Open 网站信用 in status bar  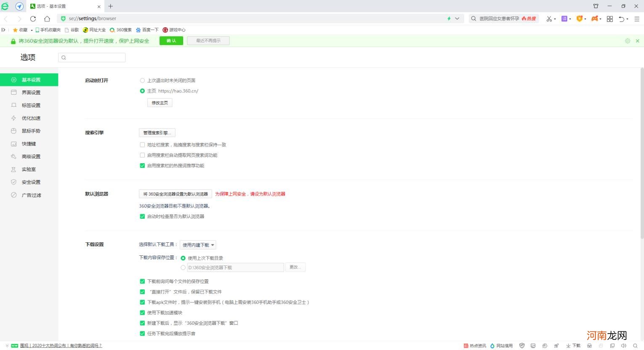(x=502, y=345)
